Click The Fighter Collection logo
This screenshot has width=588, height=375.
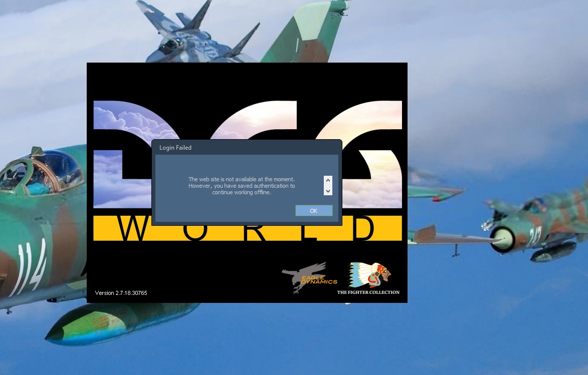coord(368,278)
